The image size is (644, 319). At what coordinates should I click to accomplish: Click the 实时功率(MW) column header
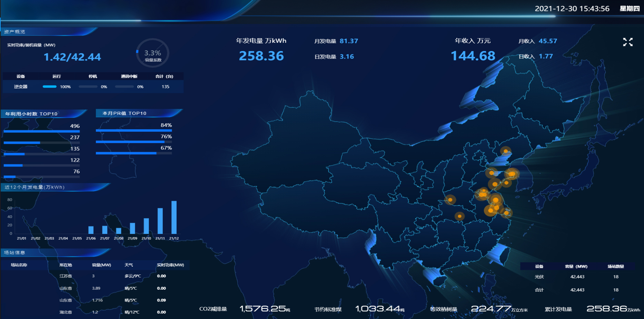coord(170,265)
